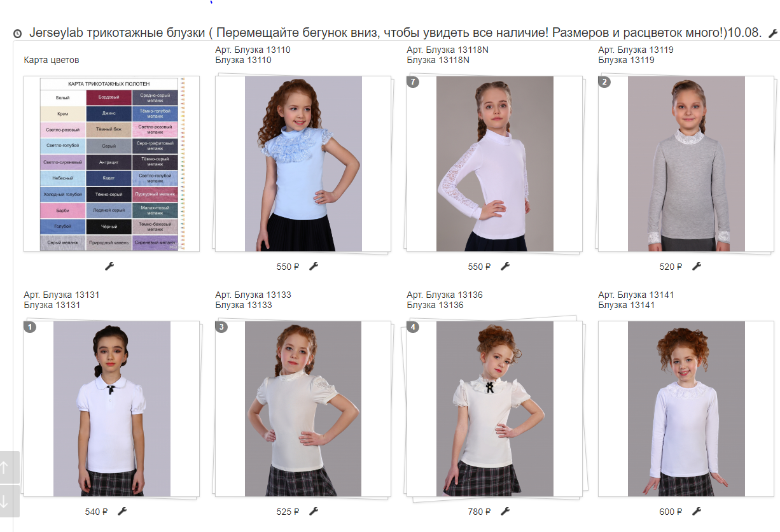Click the wrench icon beside the 525 ₽ price
Image resolution: width=780 pixels, height=532 pixels.
[314, 511]
